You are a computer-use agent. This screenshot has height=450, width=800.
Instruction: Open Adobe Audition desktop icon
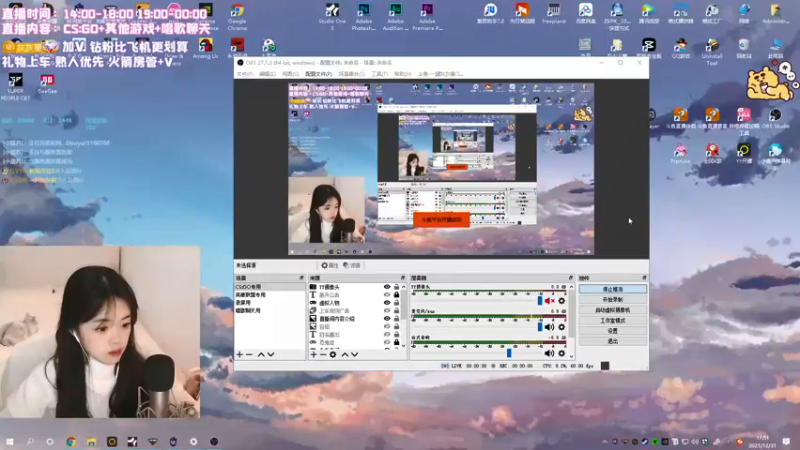tap(395, 17)
